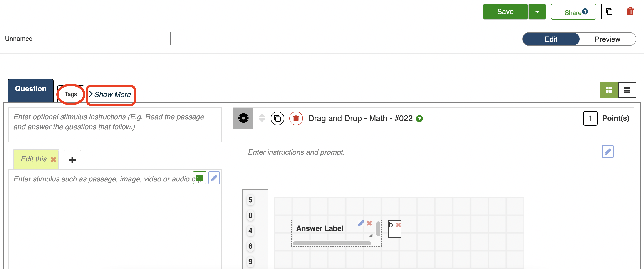Click the Share button
This screenshot has width=644, height=269.
pos(573,12)
